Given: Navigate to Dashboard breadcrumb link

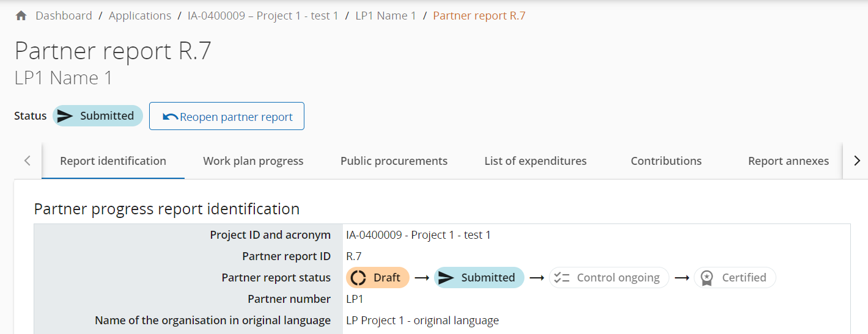Looking at the screenshot, I should point(64,16).
